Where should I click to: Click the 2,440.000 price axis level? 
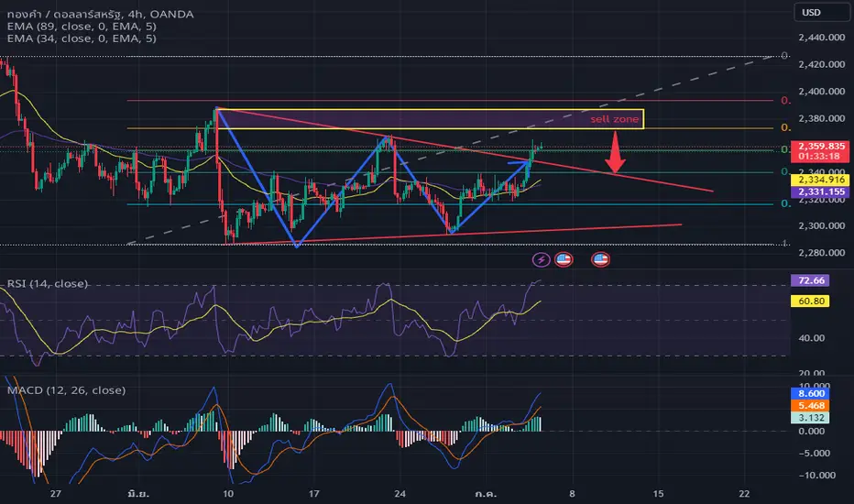[x=822, y=37]
